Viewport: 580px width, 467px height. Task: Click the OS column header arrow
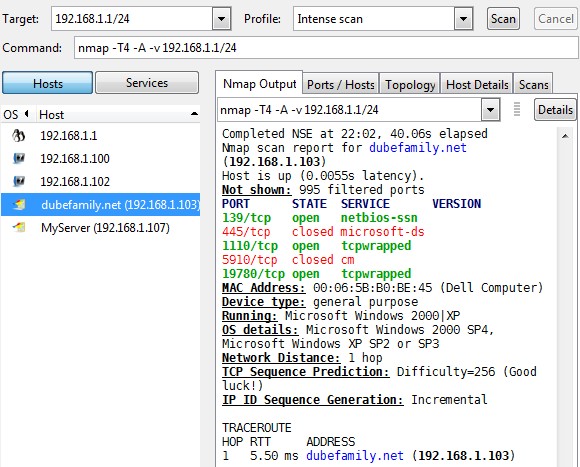coord(27,114)
